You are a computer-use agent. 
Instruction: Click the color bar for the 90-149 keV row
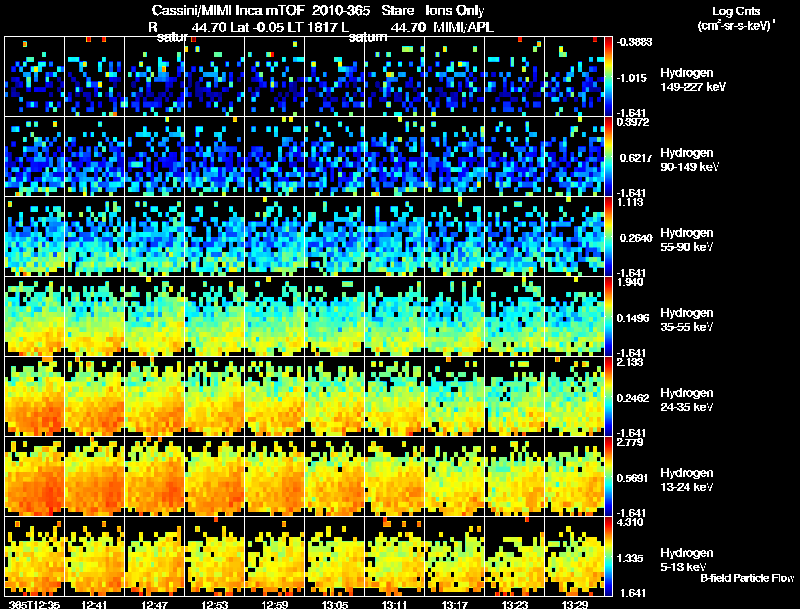(x=608, y=157)
